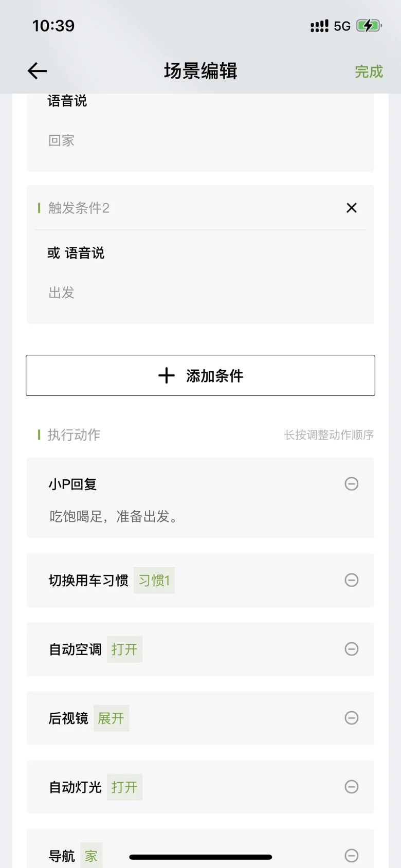Screen dimensions: 401x868
Task: Tap the back arrow icon
Action: coord(37,71)
